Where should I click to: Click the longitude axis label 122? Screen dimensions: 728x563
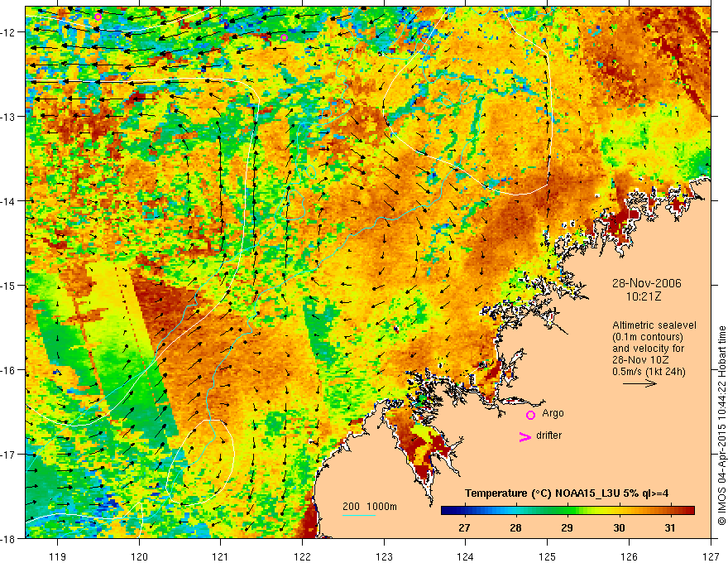click(x=302, y=556)
